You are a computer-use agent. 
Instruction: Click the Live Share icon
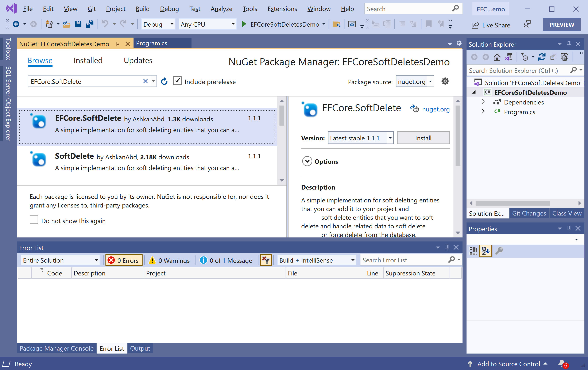coord(475,25)
